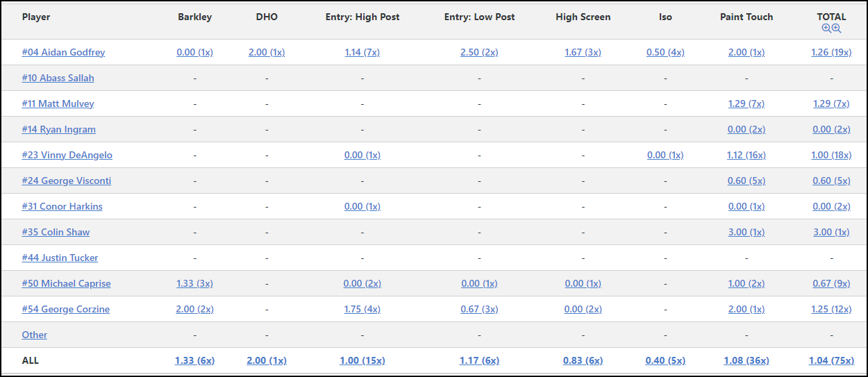Select the #35 Colin Shaw player link
This screenshot has width=868, height=377.
pos(56,232)
